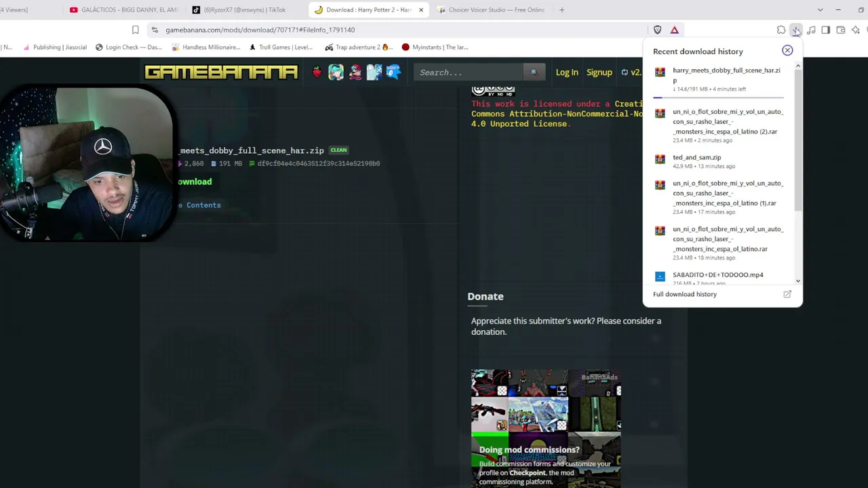
Task: Click the harry_meets_dobby zip filename on page
Action: pos(252,150)
